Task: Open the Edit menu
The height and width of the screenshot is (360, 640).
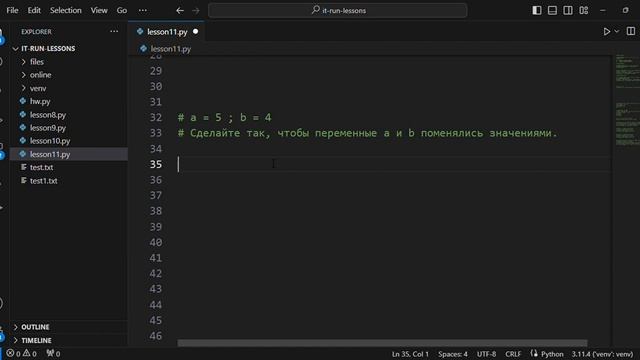Action: point(34,10)
